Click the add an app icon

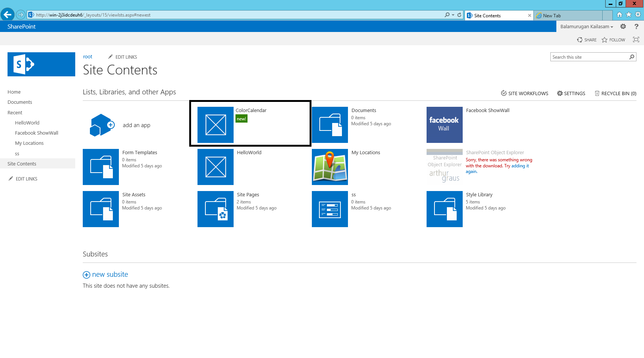102,125
